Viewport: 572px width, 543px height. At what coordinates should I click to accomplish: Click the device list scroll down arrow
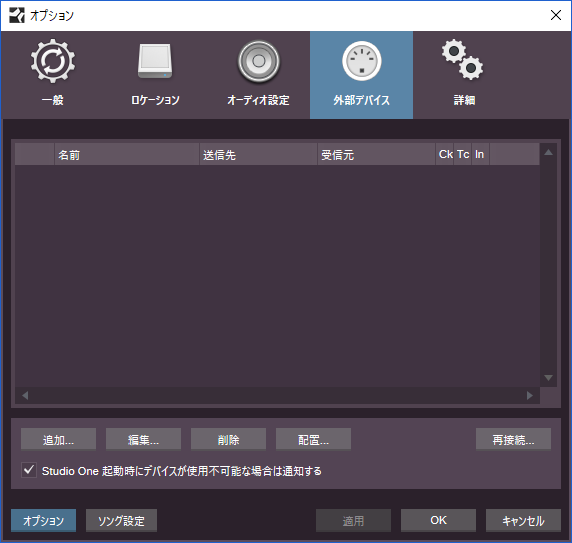point(548,378)
